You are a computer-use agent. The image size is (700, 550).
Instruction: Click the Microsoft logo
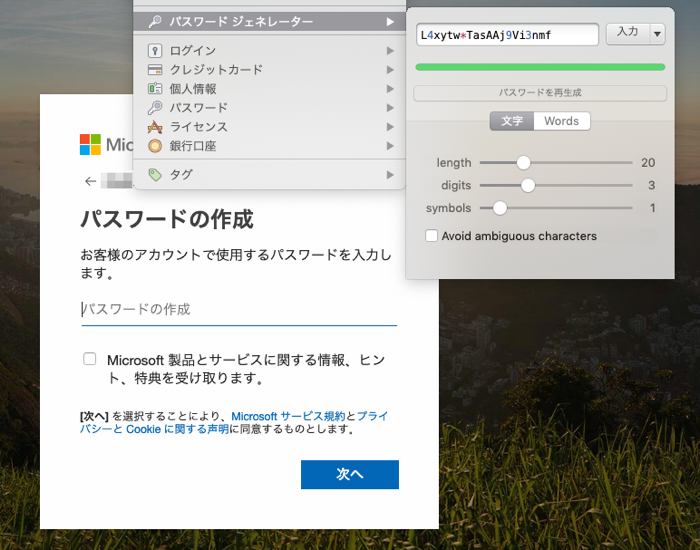tap(90, 145)
